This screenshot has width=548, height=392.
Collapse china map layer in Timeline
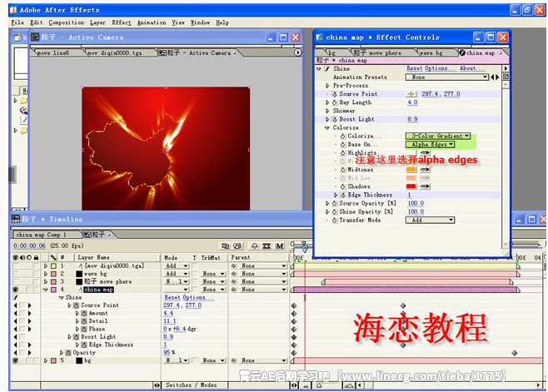[46, 290]
